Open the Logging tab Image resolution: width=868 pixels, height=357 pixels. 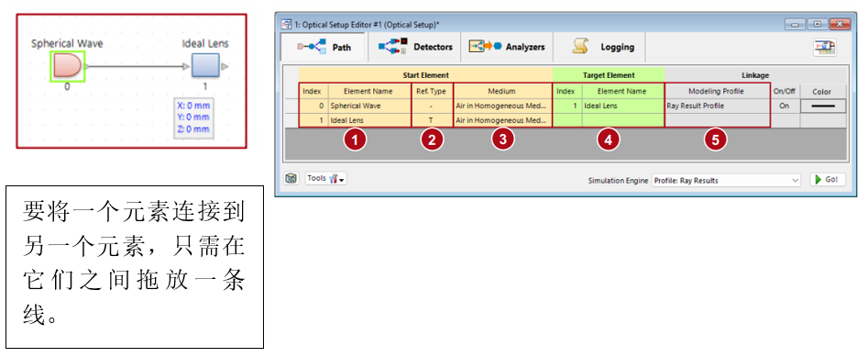[x=600, y=48]
